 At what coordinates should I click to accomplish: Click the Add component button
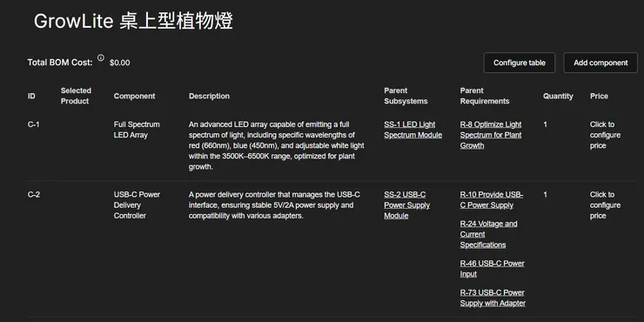pos(600,63)
